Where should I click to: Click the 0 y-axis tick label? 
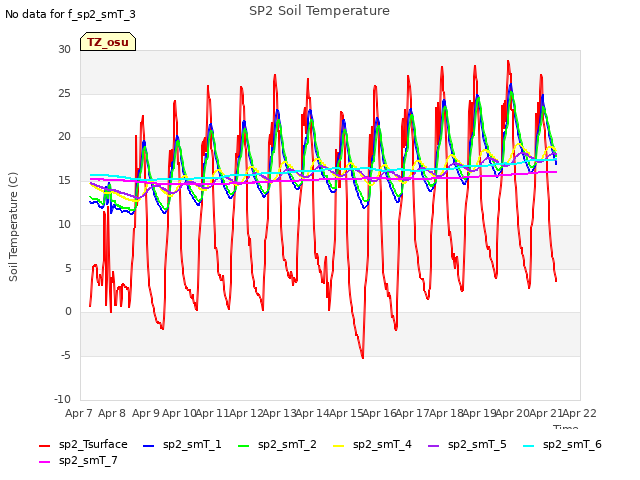click(x=68, y=312)
